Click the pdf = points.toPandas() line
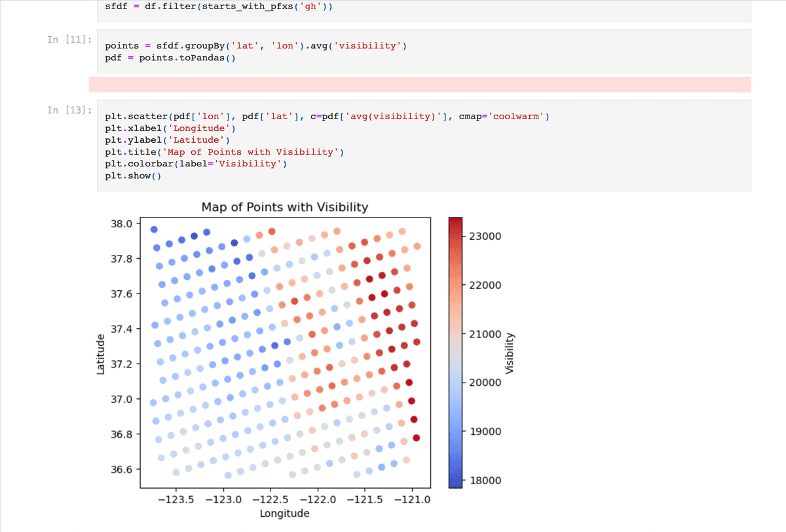Screen dimensions: 786x532 [x=170, y=58]
